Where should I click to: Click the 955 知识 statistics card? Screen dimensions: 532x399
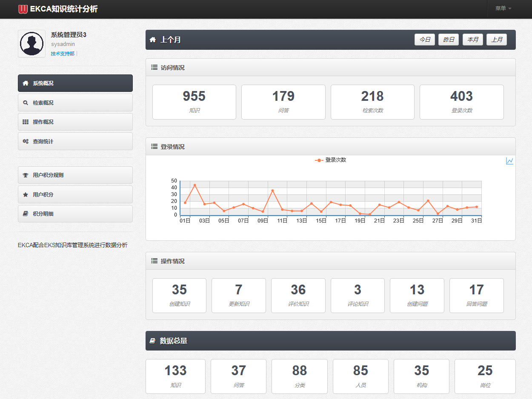pyautogui.click(x=194, y=102)
